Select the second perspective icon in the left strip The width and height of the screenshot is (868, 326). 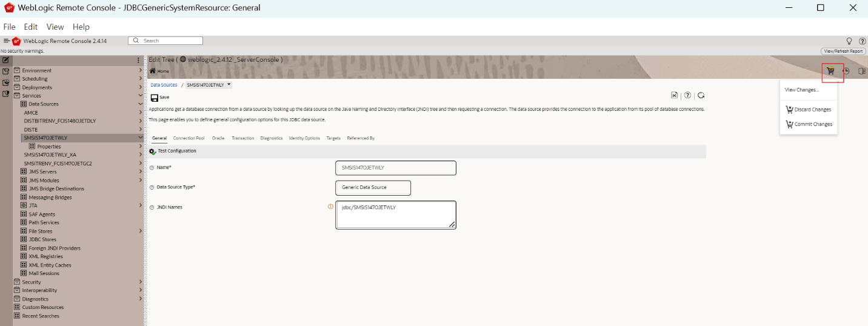(5, 71)
